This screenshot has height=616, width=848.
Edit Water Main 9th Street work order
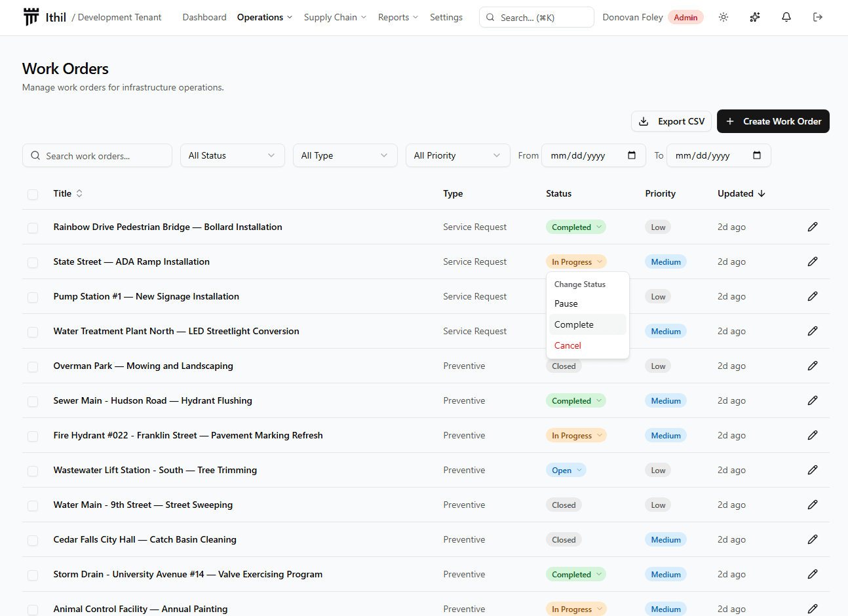click(x=813, y=505)
